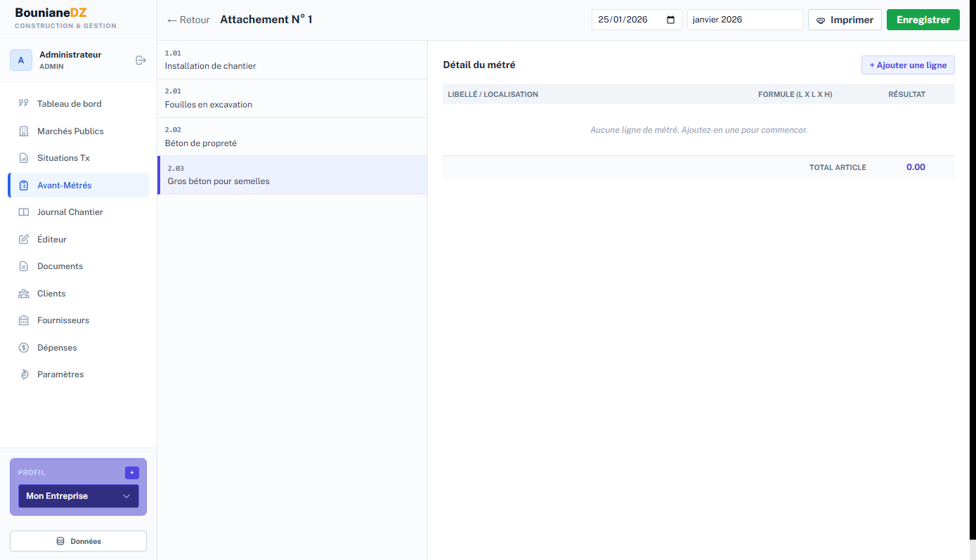This screenshot has width=976, height=560.
Task: Click the janvier 2026 period field
Action: (744, 20)
